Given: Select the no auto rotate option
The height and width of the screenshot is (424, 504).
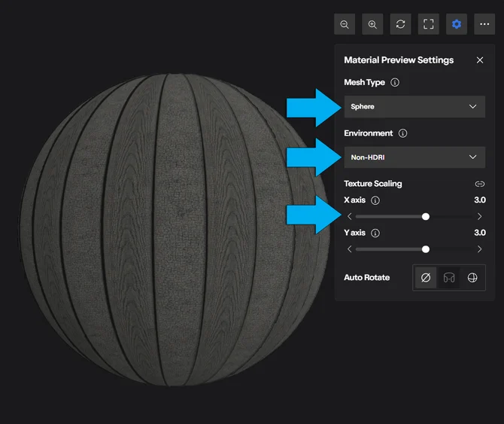Looking at the screenshot, I should [x=426, y=278].
